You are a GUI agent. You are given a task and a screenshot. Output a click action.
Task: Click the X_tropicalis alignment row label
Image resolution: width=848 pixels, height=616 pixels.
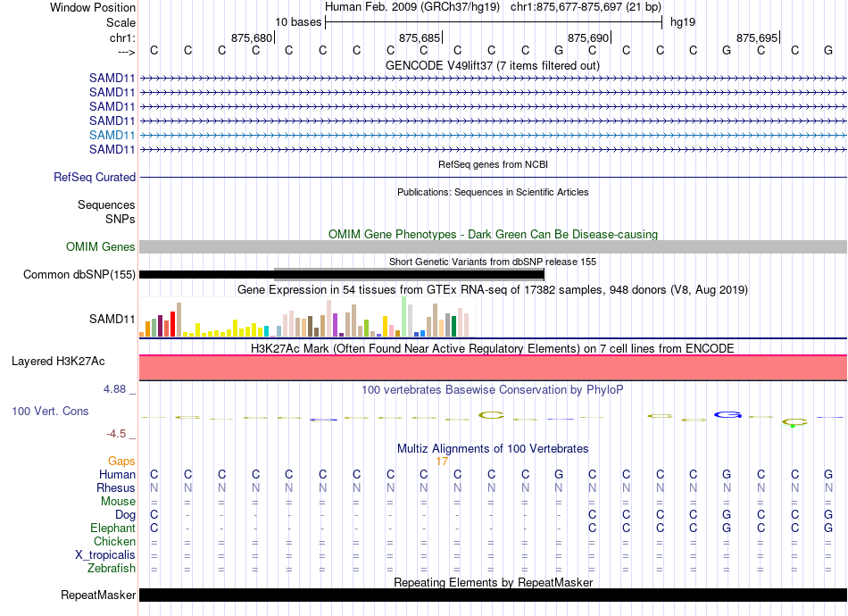pos(105,555)
